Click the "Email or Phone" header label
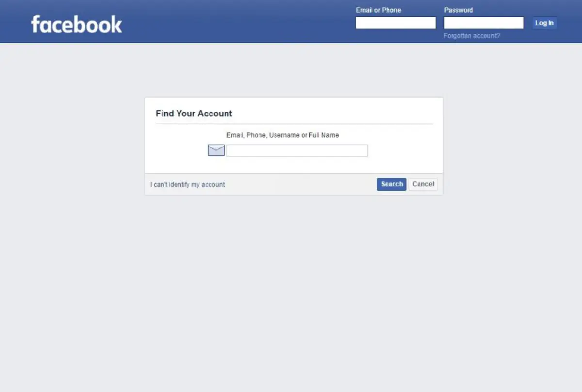Viewport: 582px width, 392px height. click(378, 10)
